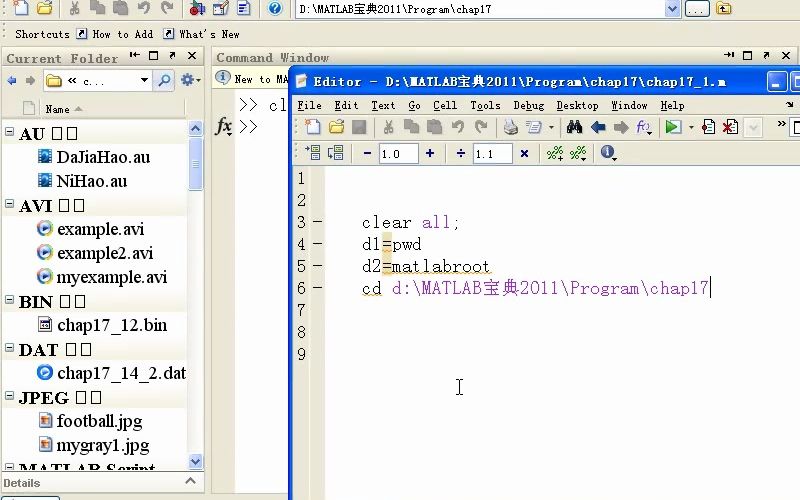Expand the Details panel chevron

click(x=190, y=481)
